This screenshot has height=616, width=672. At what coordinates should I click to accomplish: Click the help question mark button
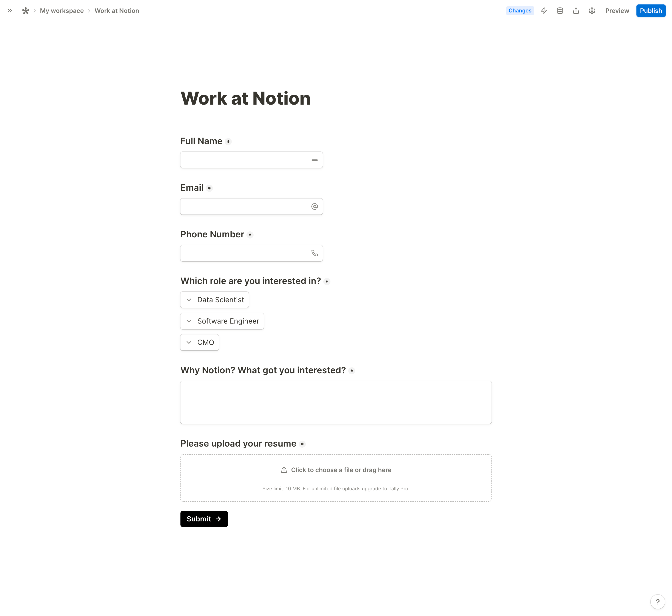tap(657, 602)
